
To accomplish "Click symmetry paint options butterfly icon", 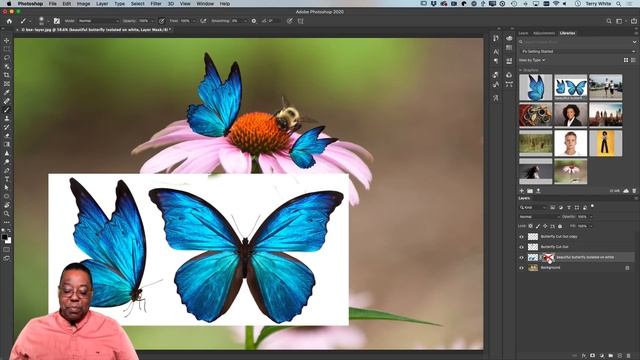I will point(300,21).
